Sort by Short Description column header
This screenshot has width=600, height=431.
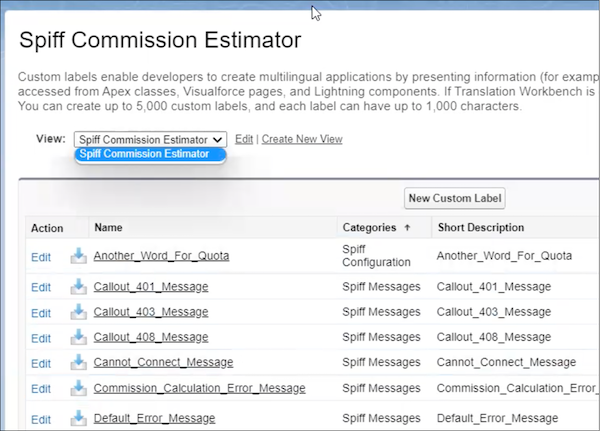[481, 227]
